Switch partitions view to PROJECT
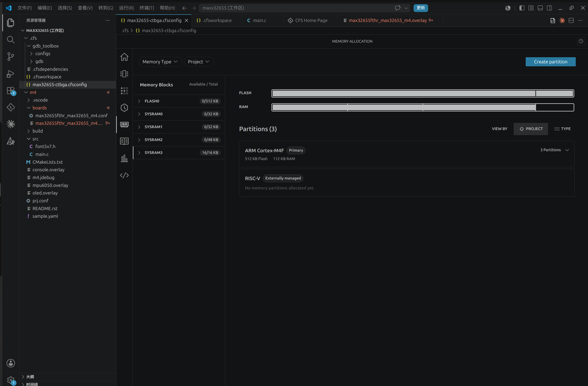 531,129
